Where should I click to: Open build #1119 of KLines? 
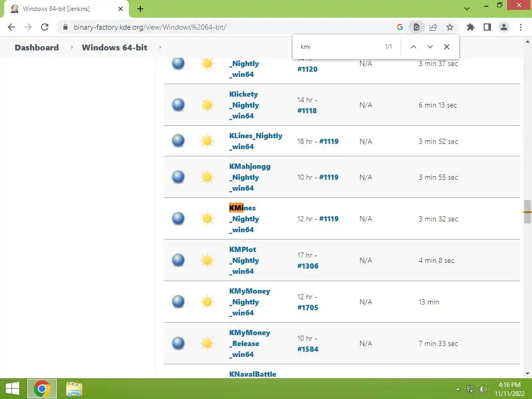[x=329, y=141]
